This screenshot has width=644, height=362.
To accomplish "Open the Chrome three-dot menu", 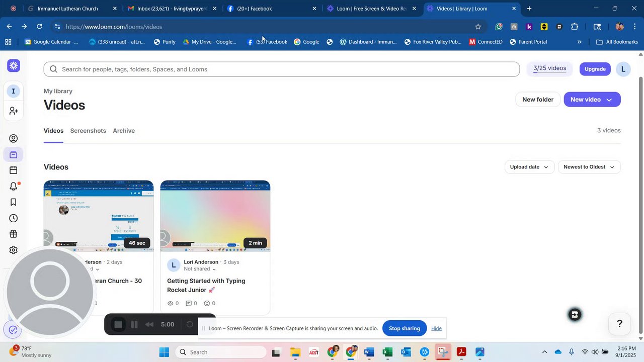I will [x=635, y=27].
